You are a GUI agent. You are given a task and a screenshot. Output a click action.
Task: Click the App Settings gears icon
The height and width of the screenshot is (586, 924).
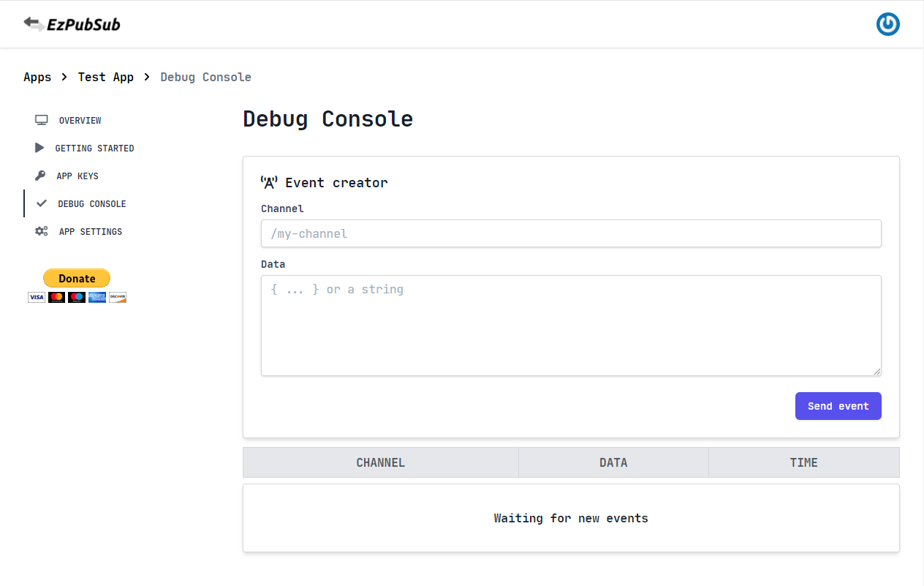click(42, 231)
